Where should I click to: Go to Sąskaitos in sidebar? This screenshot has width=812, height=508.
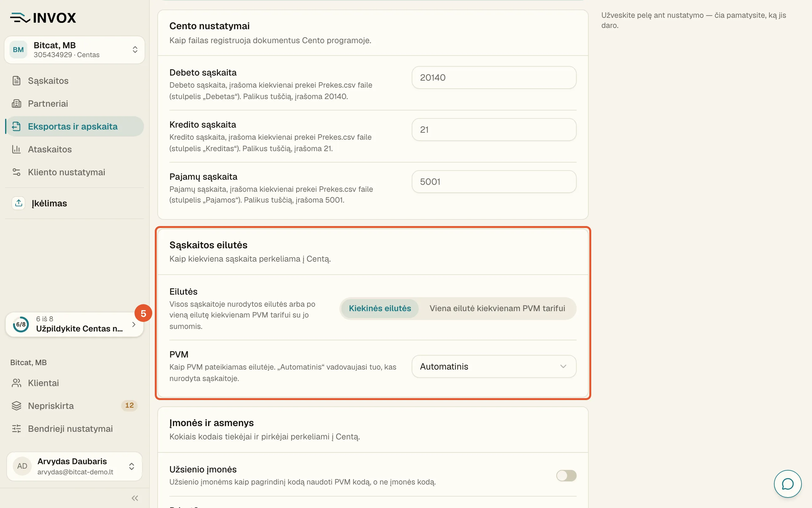75,81
